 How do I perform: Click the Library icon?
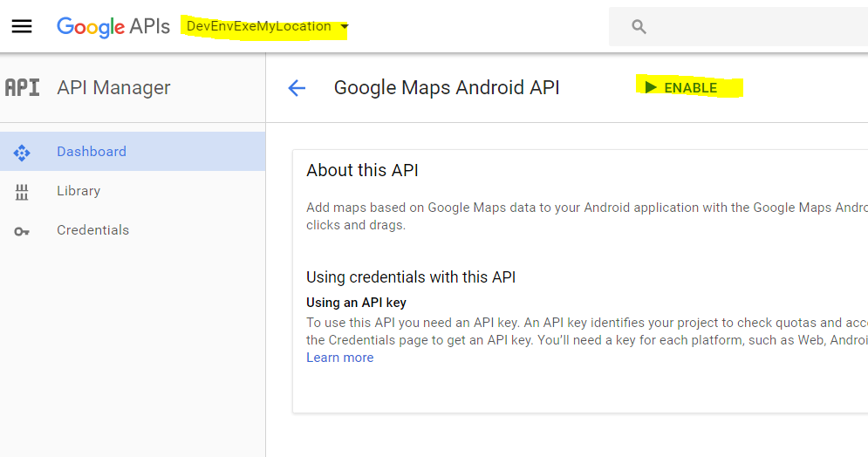pos(22,192)
